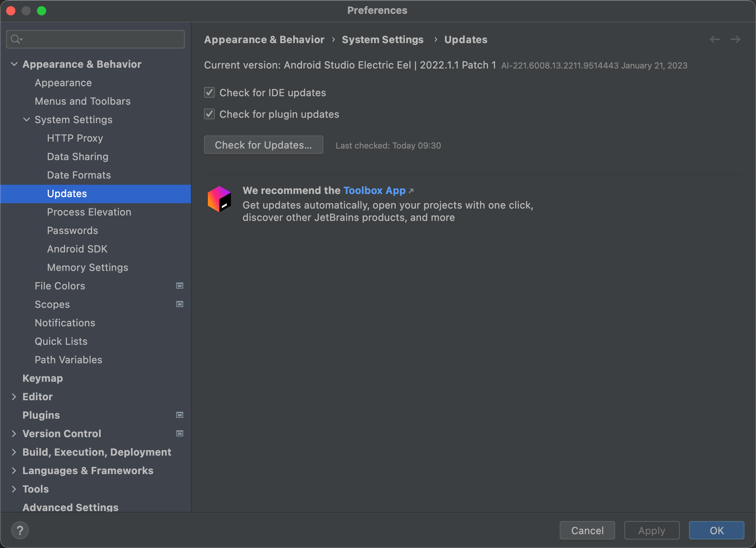Expand the Version Control section
This screenshot has width=756, height=548.
pos(13,434)
